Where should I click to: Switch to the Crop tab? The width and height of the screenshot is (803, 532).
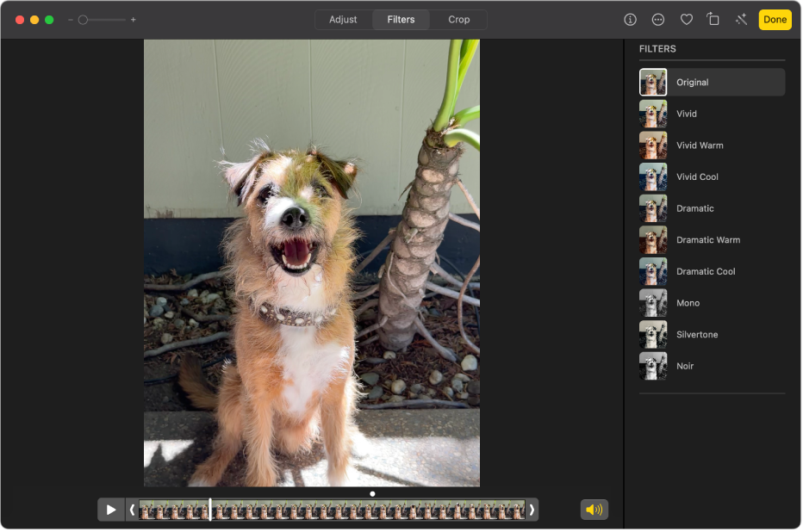(458, 20)
